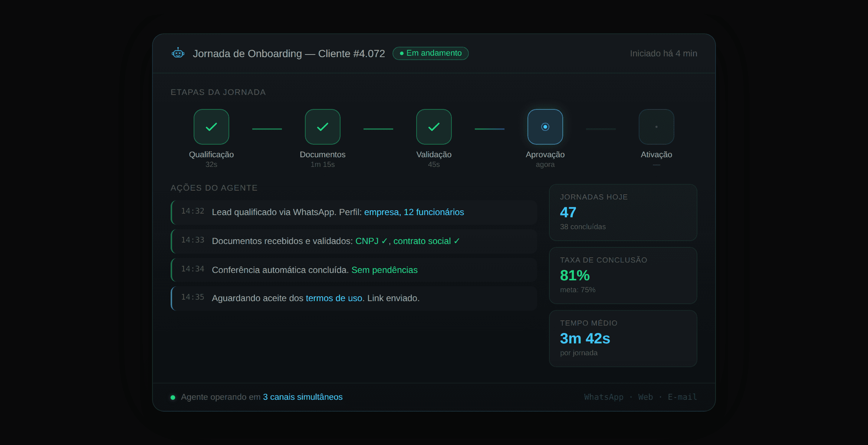Click progress connector between Validação and Aprovação
Screen dimensions: 868x445
tap(489, 129)
